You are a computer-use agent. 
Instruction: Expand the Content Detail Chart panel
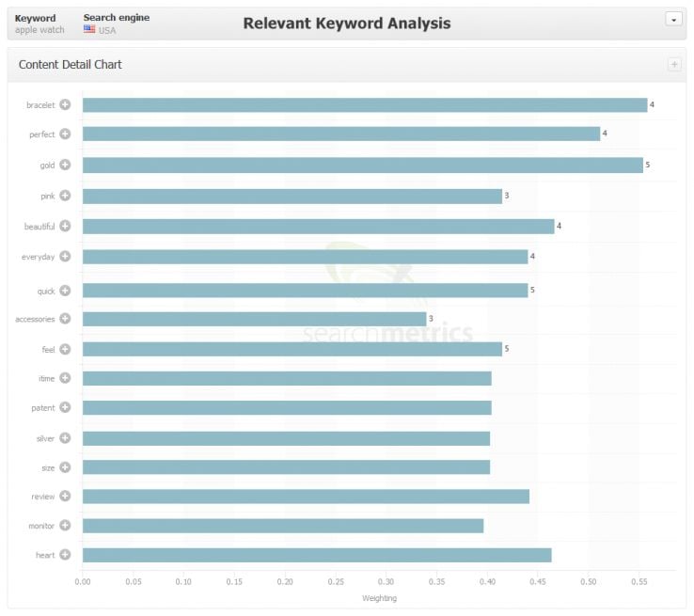[x=674, y=65]
